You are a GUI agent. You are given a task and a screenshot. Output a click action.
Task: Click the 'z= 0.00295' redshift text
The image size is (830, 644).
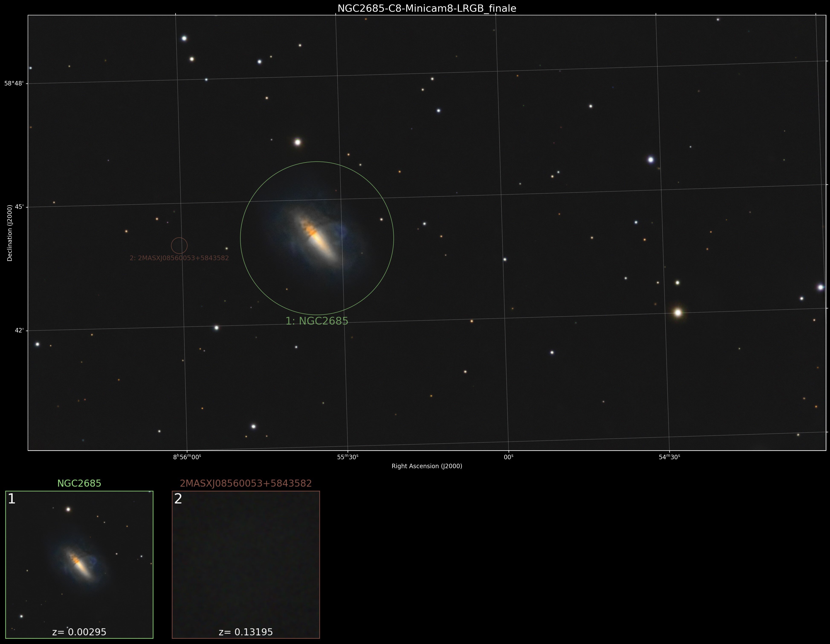coord(79,632)
